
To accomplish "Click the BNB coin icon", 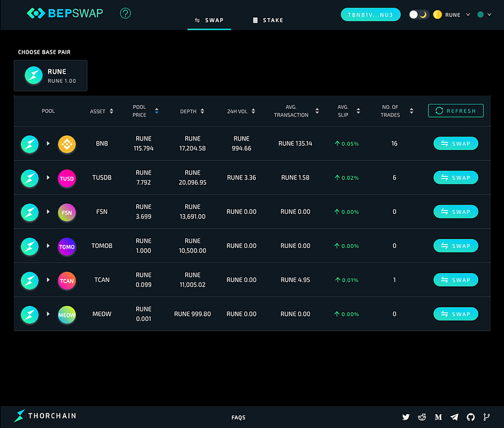I will point(67,144).
